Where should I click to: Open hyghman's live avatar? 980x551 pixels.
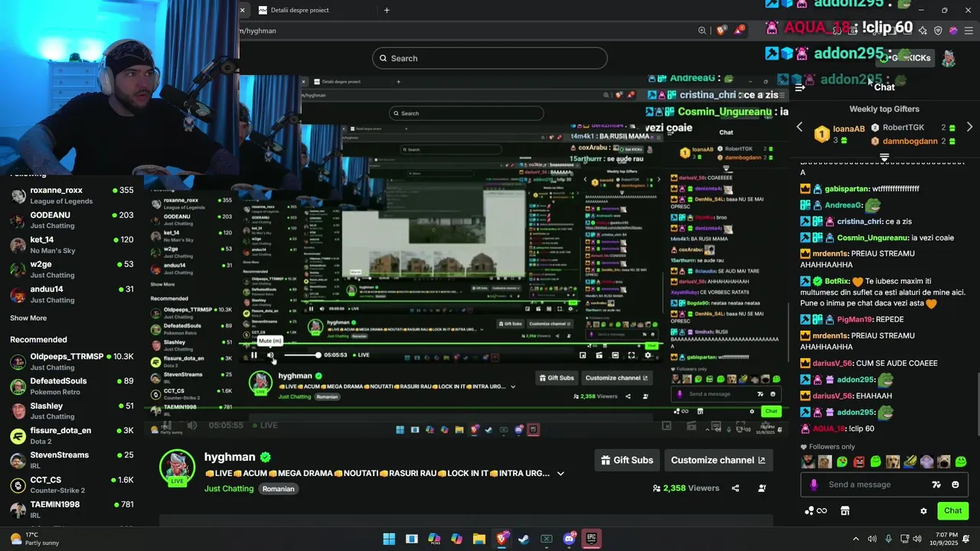pyautogui.click(x=177, y=467)
